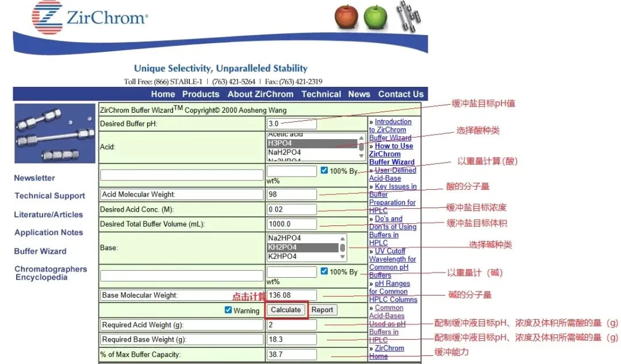Image resolution: width=621 pixels, height=364 pixels.
Task: Toggle the base 100% By wt% checkbox
Action: tap(324, 271)
